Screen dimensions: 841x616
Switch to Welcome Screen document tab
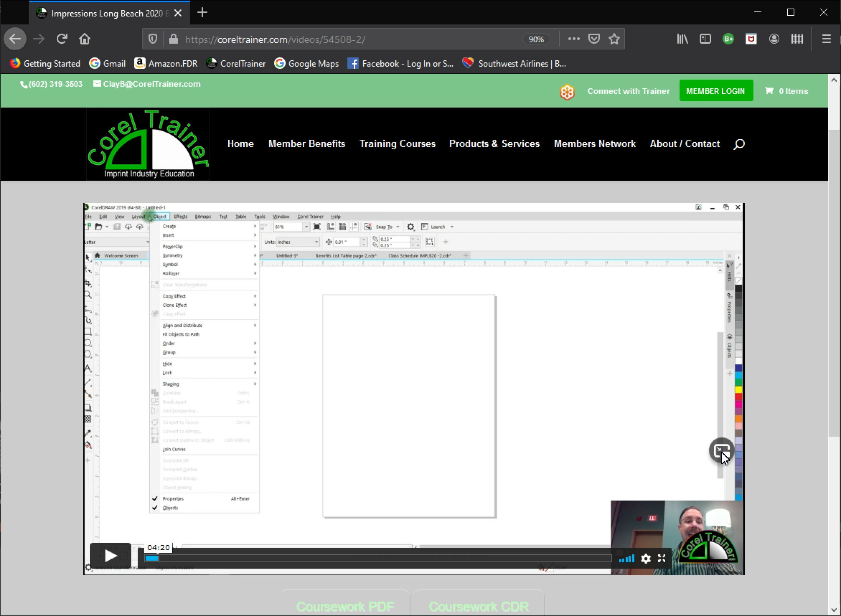[121, 256]
